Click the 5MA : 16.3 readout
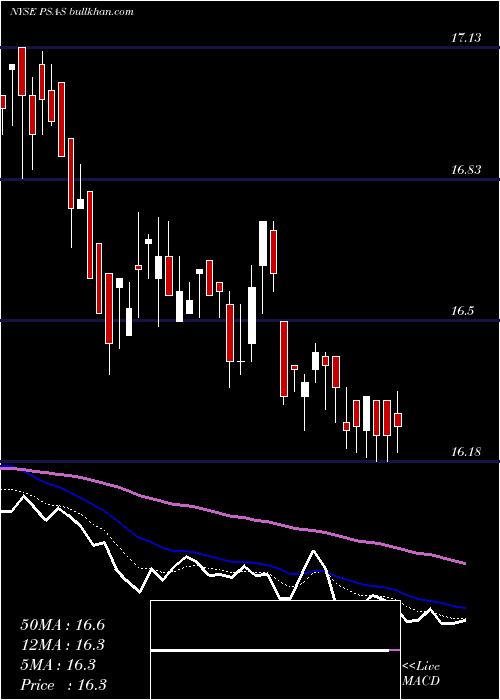The height and width of the screenshot is (700, 500). [58, 665]
